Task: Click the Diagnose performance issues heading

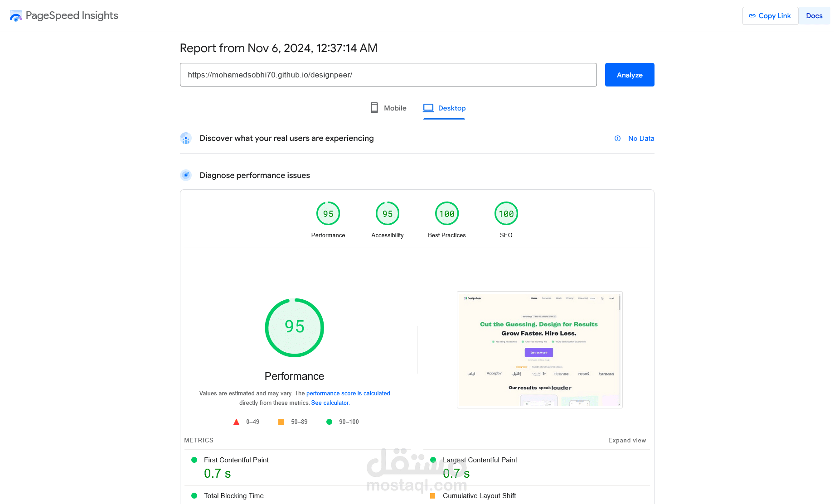Action: coord(255,175)
